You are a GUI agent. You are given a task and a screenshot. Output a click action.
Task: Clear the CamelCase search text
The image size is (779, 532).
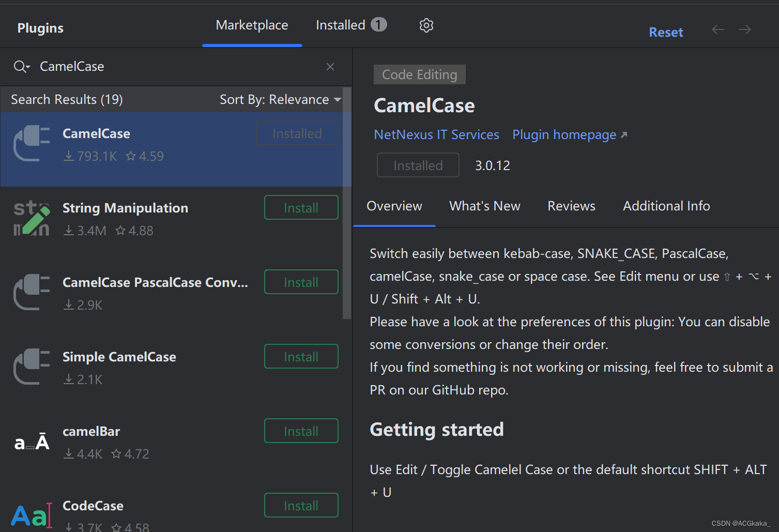[330, 67]
